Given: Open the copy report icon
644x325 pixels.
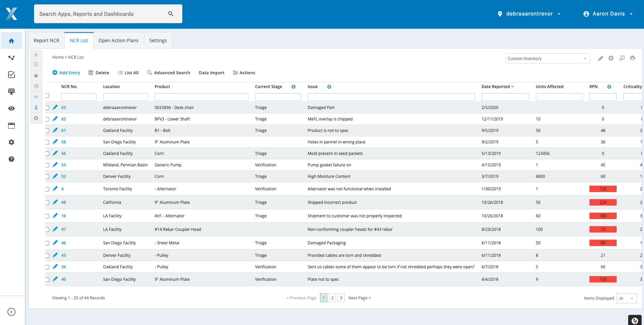Looking at the screenshot, I should coord(622,58).
